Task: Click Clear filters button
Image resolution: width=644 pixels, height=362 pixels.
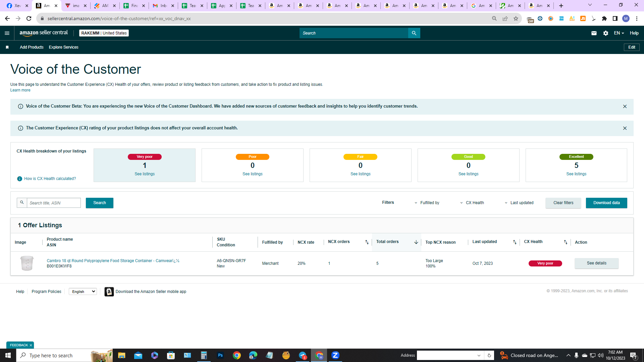Action: (x=563, y=203)
